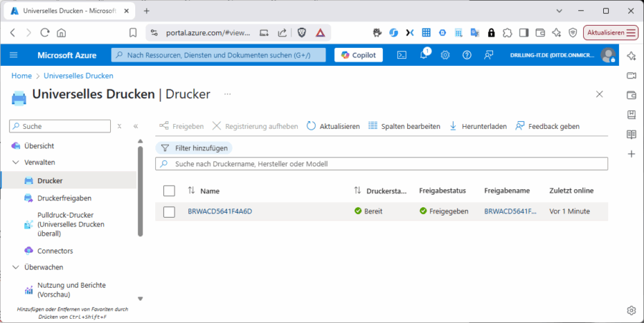The height and width of the screenshot is (323, 644).
Task: Open the notifications bell
Action: (424, 55)
